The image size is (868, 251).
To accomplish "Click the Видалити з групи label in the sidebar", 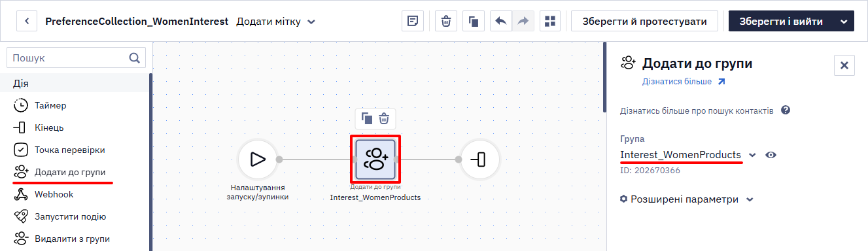I will (x=72, y=239).
